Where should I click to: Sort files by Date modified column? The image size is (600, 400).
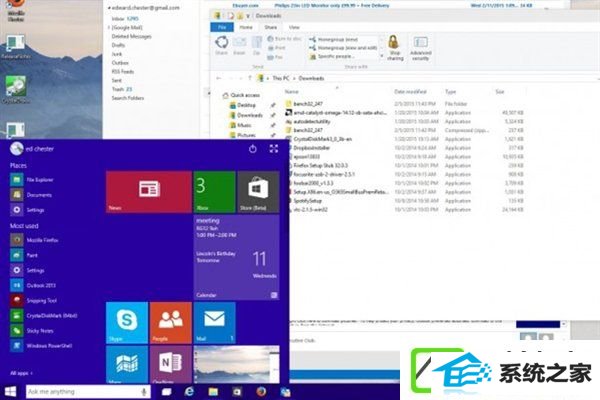tap(410, 92)
